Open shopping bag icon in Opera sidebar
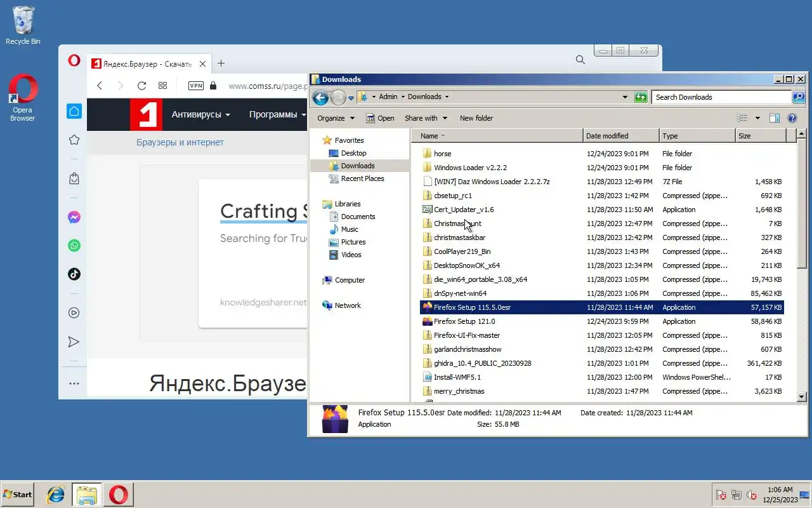The image size is (812, 508). pos(74,178)
